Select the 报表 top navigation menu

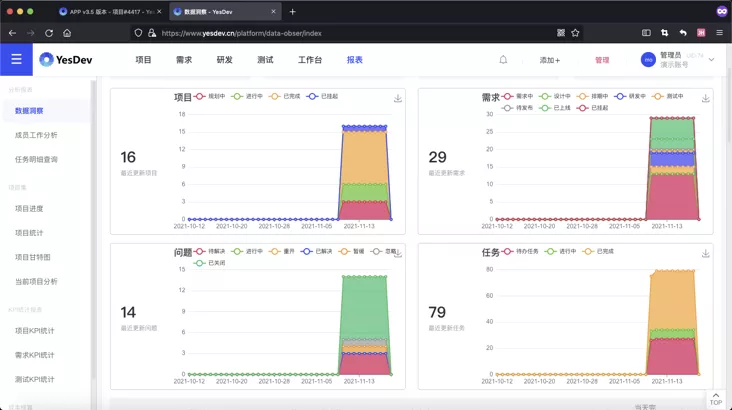[x=355, y=60]
